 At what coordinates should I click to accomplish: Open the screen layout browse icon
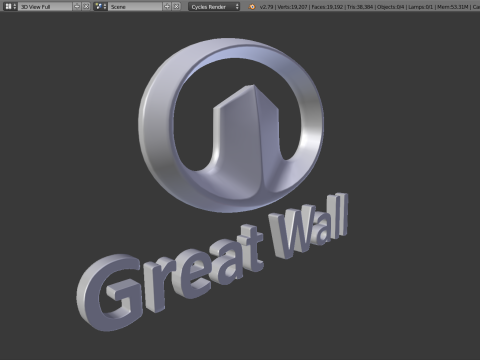[x=10, y=6]
